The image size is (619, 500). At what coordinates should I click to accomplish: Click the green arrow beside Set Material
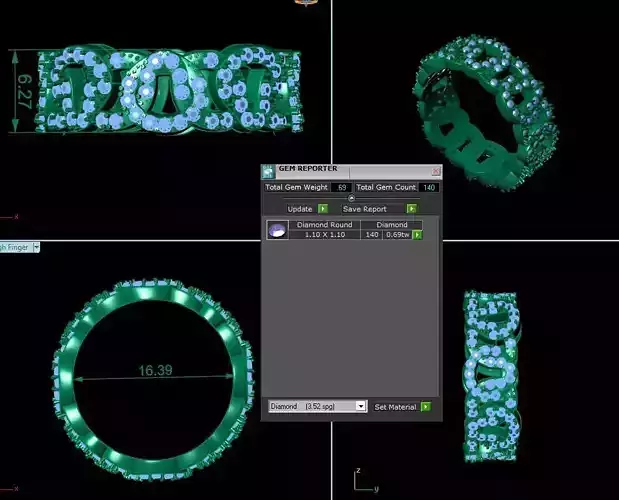tap(426, 406)
